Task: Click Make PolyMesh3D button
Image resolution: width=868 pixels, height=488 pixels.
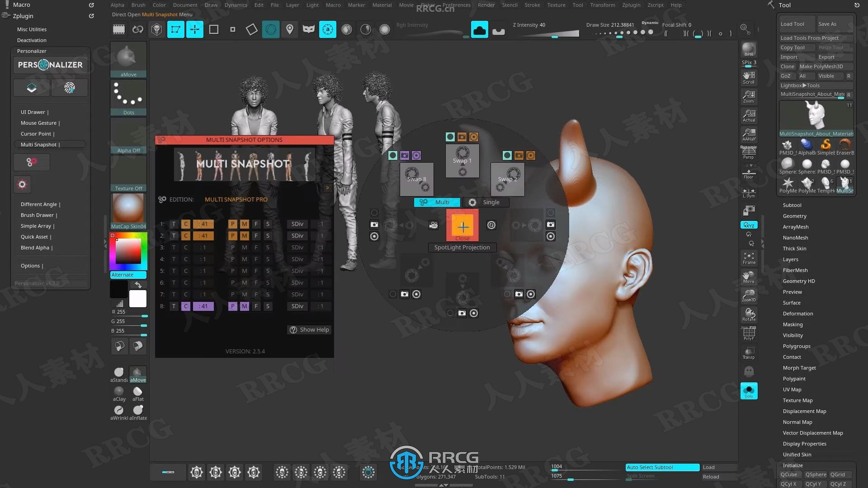Action: pyautogui.click(x=826, y=66)
